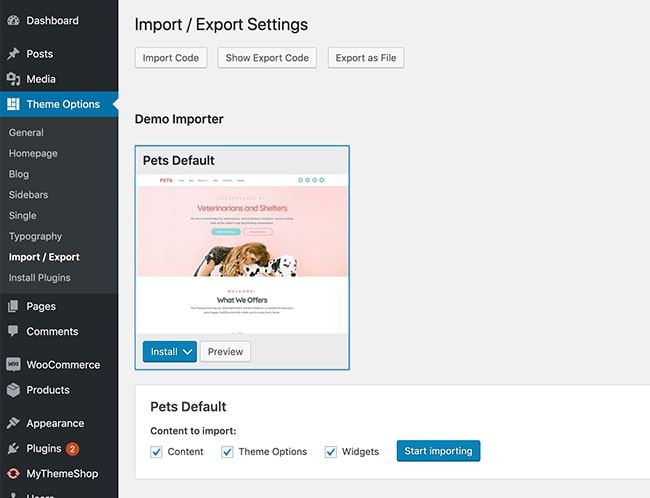
Task: Click the Import Code button
Action: coord(171,58)
